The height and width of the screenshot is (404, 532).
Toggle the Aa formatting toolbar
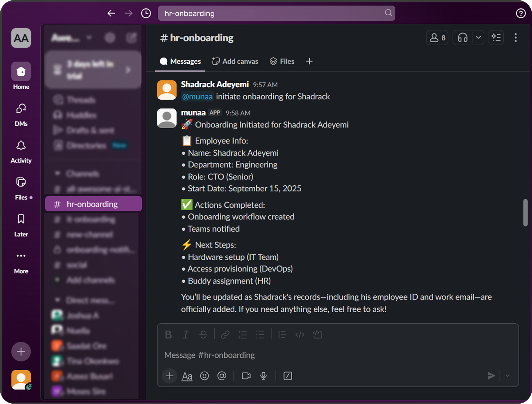click(187, 376)
